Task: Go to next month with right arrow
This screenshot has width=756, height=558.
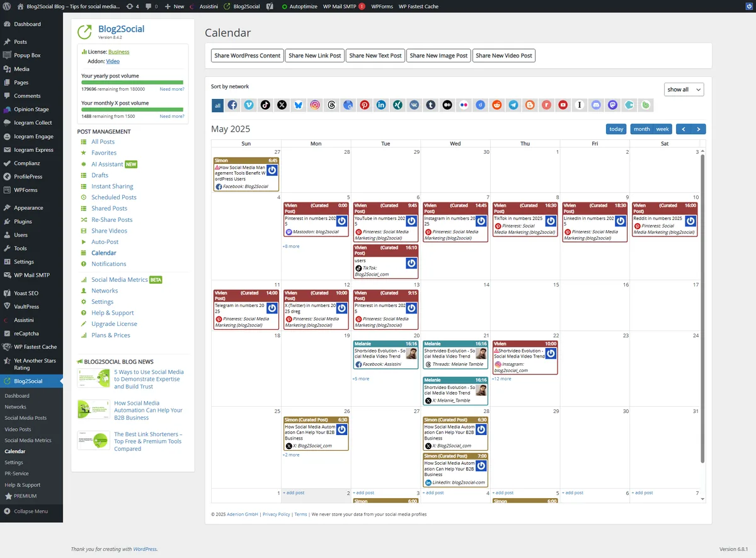Action: pos(699,129)
